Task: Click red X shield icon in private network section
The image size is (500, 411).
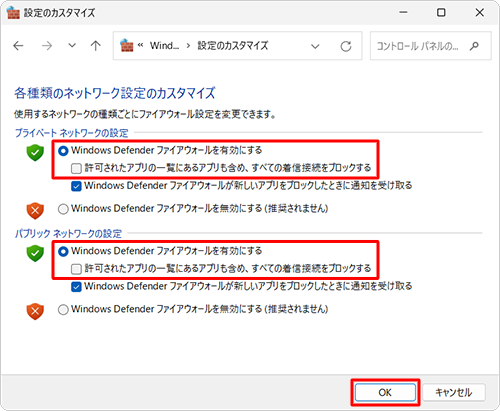Action: click(x=35, y=211)
